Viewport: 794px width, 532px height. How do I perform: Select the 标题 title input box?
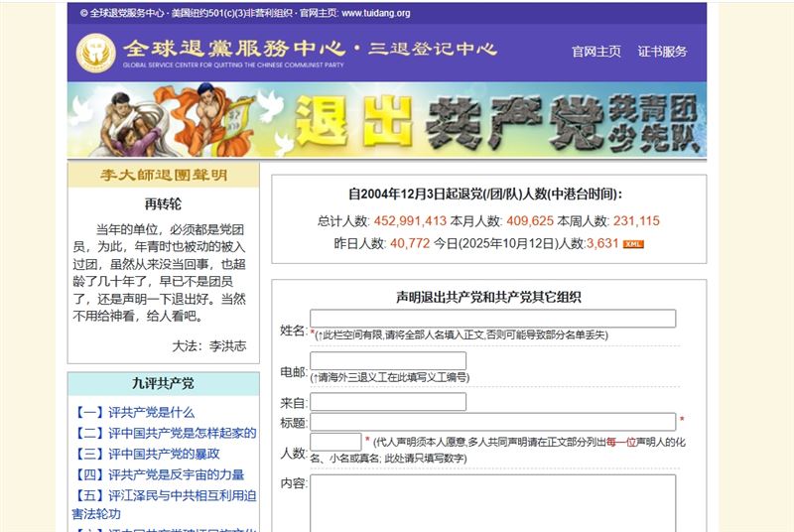point(492,422)
